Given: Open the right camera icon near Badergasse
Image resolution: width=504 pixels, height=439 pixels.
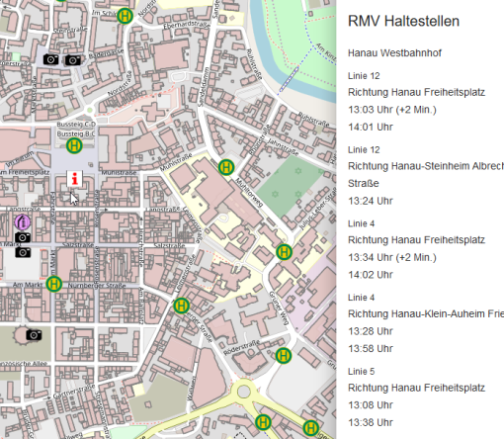Looking at the screenshot, I should (73, 60).
